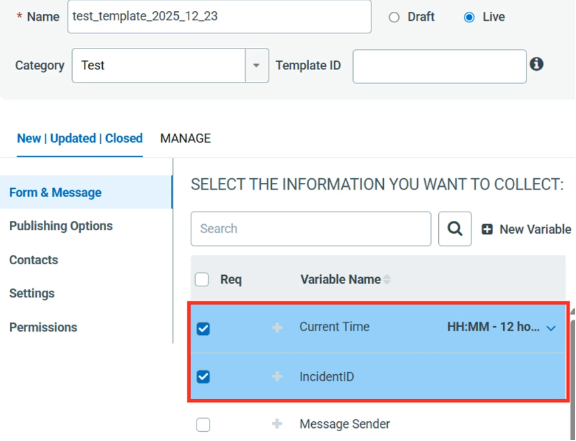Expand the HH:MM time format dropdown
The width and height of the screenshot is (576, 441).
coord(551,328)
